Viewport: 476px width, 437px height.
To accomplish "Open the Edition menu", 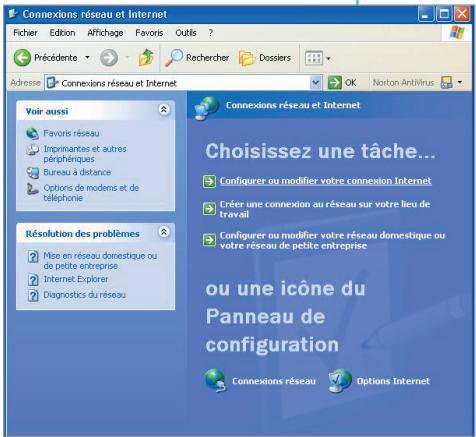I will point(62,33).
